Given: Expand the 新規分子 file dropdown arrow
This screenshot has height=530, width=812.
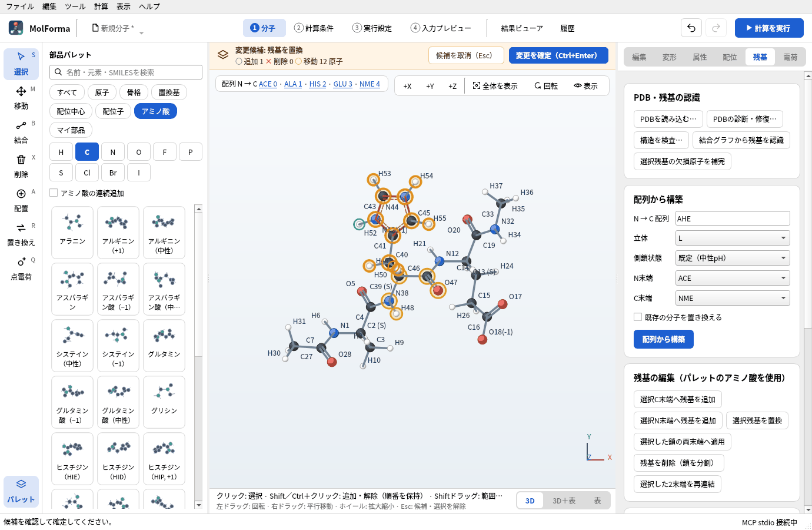Looking at the screenshot, I should tap(141, 33).
